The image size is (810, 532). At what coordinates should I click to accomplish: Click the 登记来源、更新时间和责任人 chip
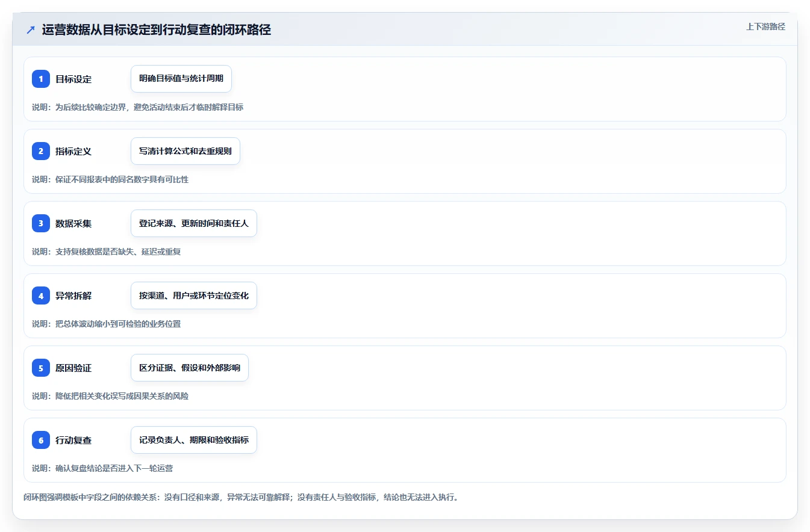(194, 223)
